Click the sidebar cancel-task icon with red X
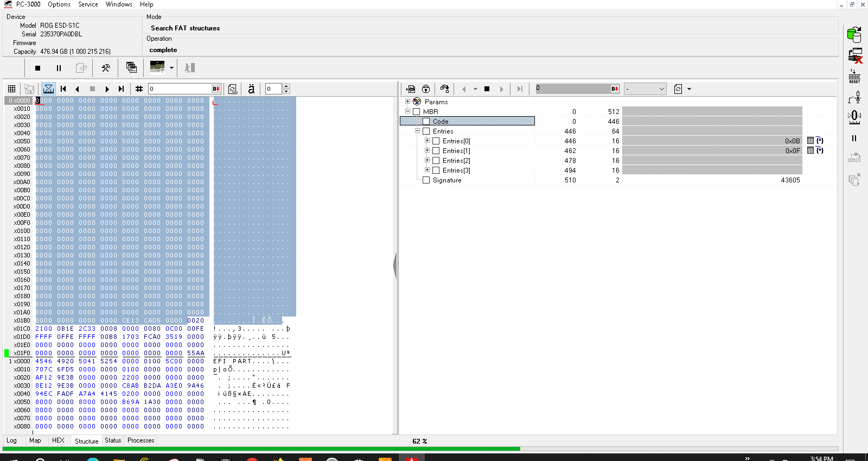The height and width of the screenshot is (461, 868). tap(855, 56)
